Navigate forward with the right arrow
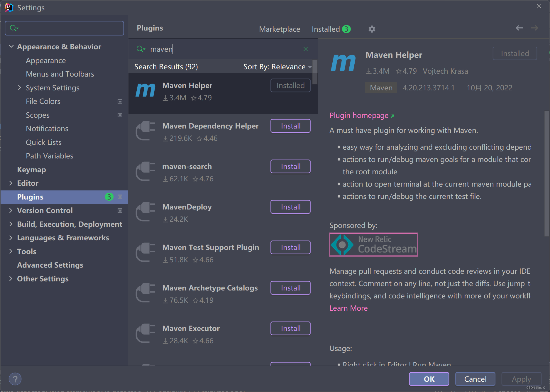The width and height of the screenshot is (550, 392). coord(534,28)
